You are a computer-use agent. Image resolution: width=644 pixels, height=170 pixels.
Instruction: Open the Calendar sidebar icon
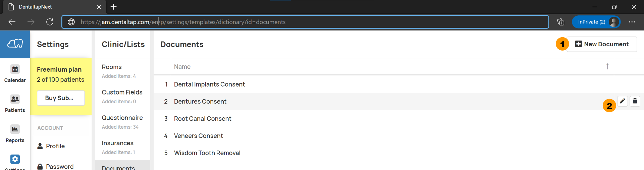[x=15, y=73]
